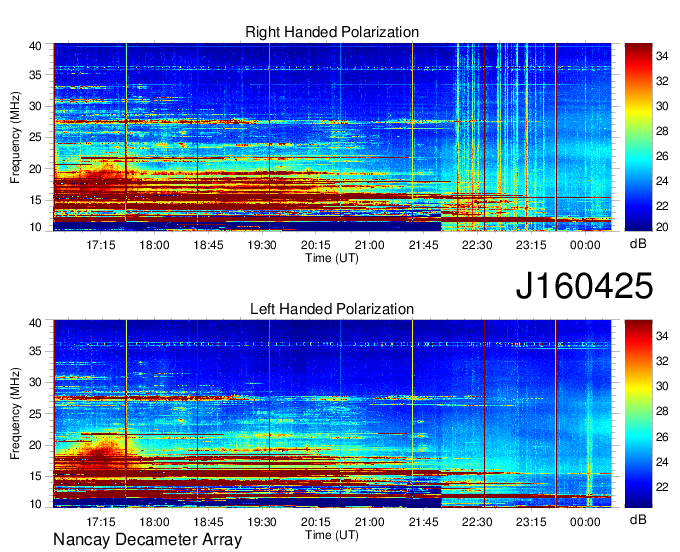Click the 22:30 time tick on the Right Handed plot
The image size is (680, 552).
click(477, 245)
